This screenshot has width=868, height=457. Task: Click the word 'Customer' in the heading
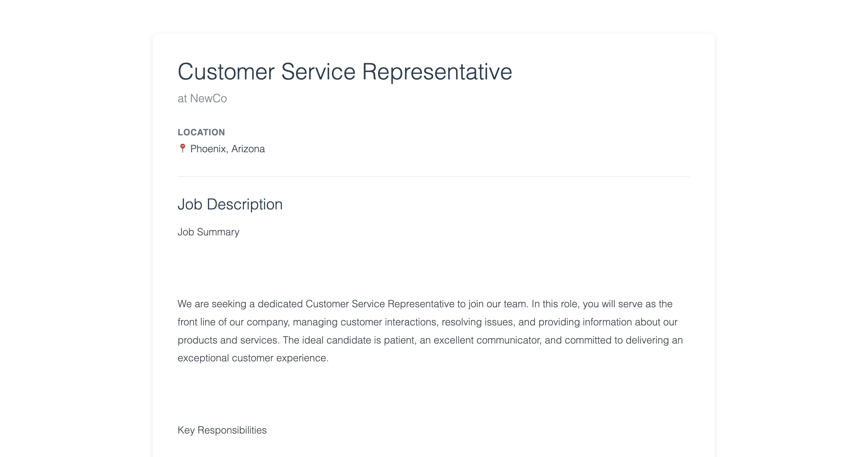pos(226,72)
